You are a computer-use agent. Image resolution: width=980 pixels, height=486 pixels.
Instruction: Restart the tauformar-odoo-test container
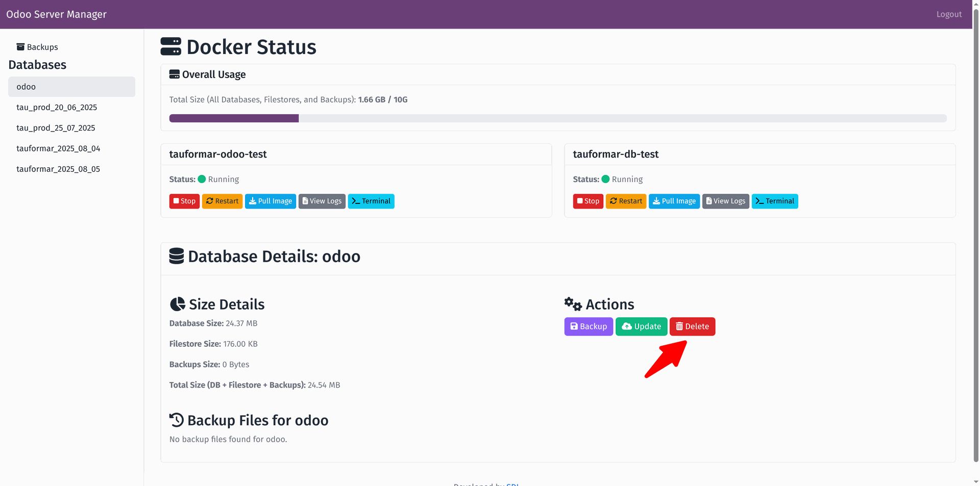(x=222, y=201)
